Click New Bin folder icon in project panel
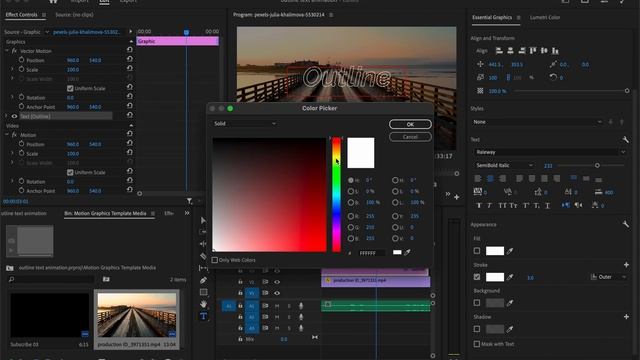Viewport: 640px width, 360px height. point(106,279)
